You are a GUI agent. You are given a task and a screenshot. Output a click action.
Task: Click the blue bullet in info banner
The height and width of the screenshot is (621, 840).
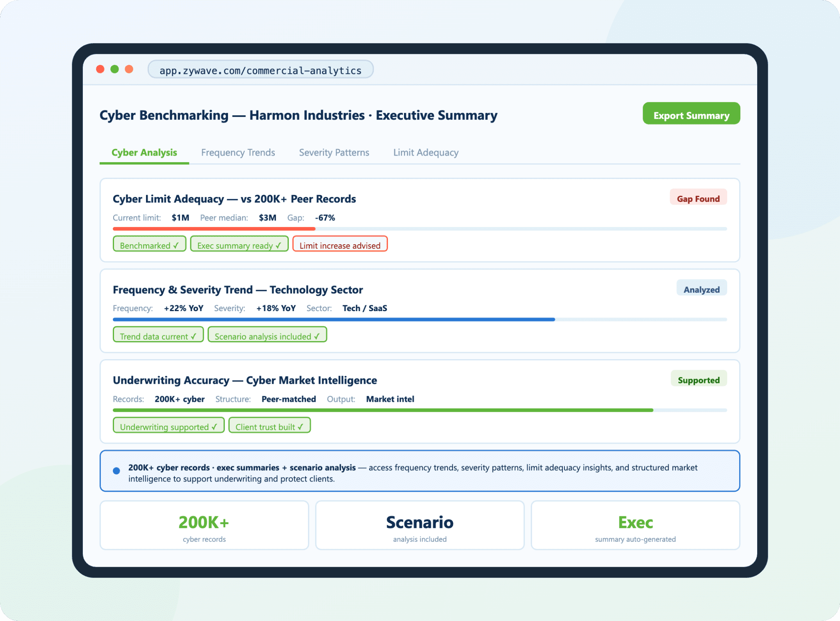[116, 471]
